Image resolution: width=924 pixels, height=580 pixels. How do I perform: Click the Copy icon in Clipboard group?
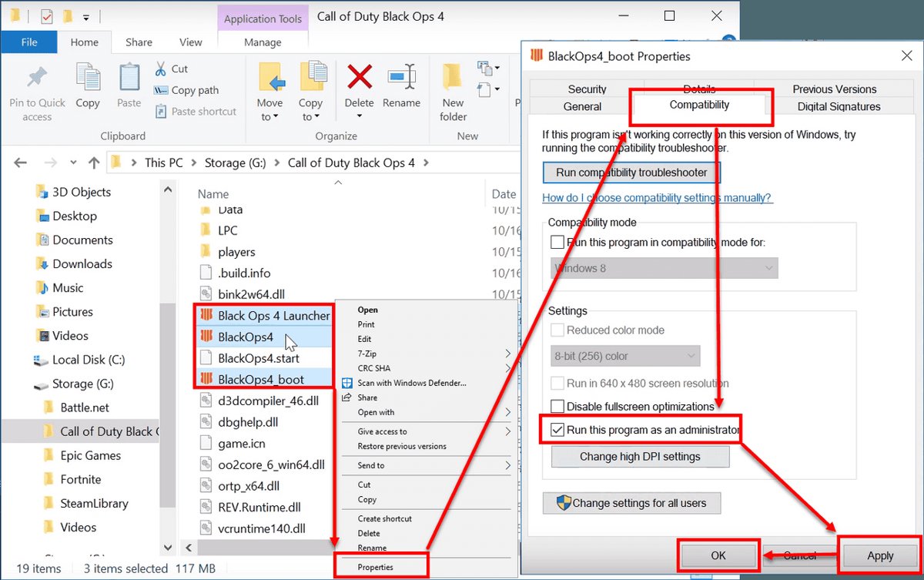[x=88, y=78]
